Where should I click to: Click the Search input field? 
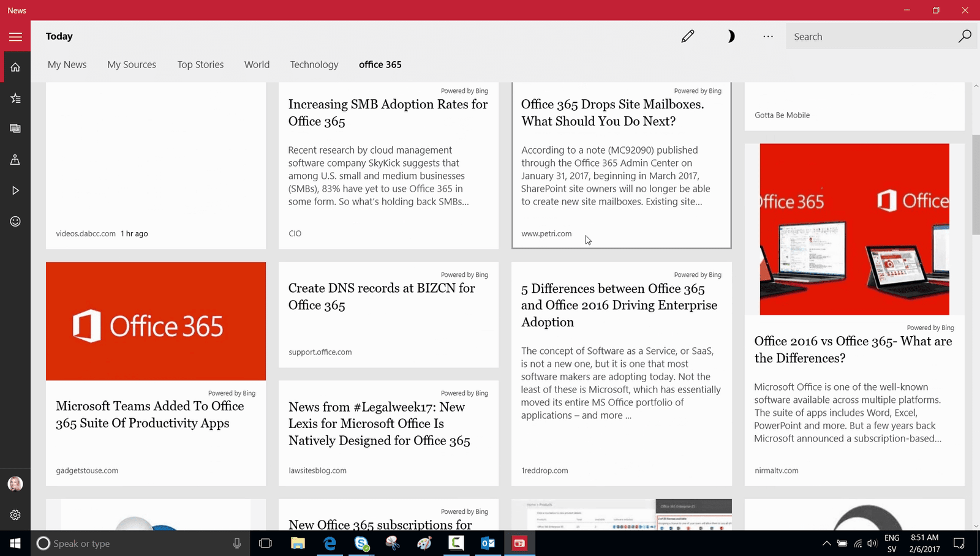(870, 37)
